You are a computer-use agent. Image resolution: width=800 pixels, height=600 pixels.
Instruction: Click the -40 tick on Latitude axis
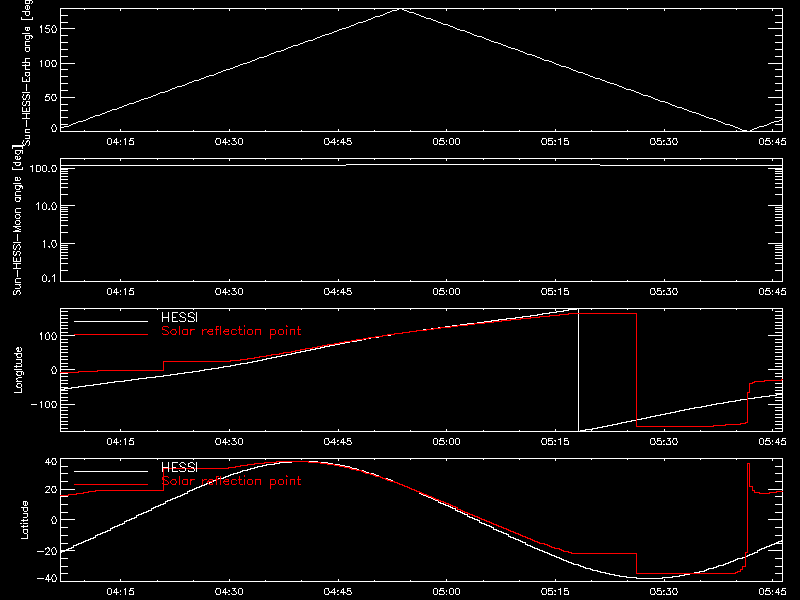[x=47, y=578]
